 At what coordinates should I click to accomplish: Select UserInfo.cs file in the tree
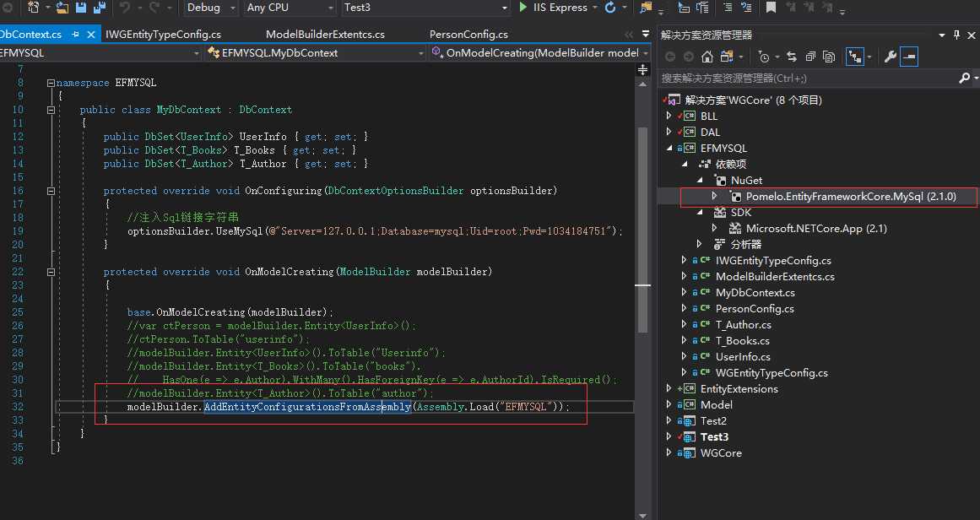tap(743, 357)
